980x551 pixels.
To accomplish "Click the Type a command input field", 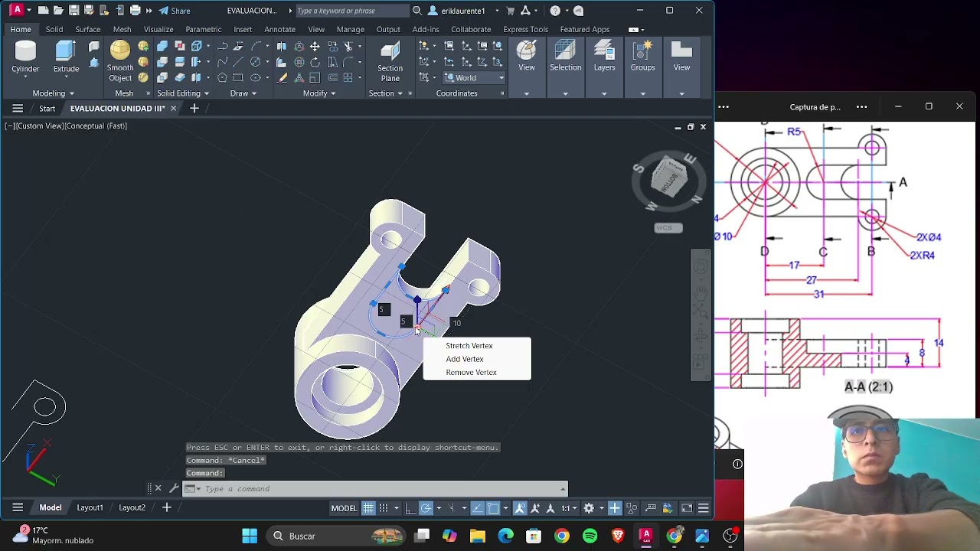I will (375, 488).
